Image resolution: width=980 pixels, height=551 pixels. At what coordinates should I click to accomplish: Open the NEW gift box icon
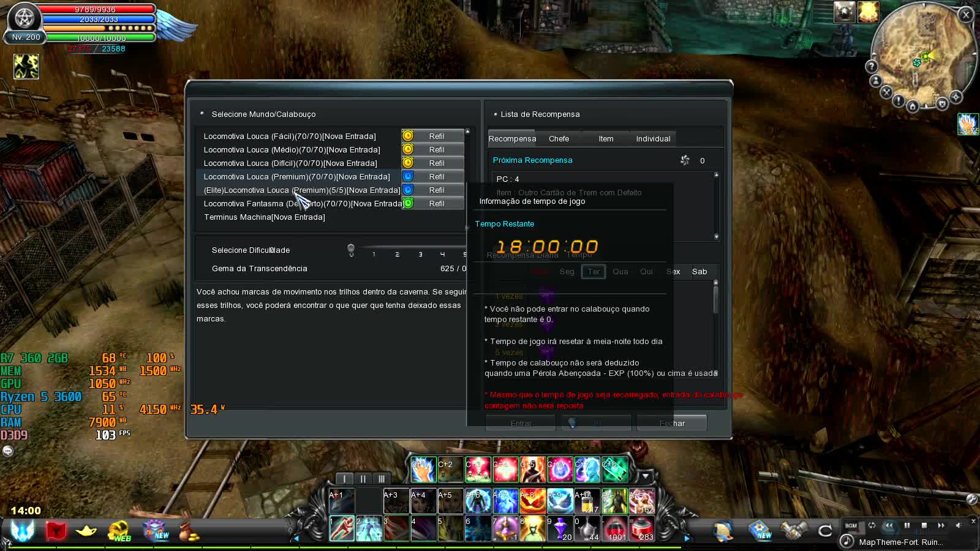[154, 530]
